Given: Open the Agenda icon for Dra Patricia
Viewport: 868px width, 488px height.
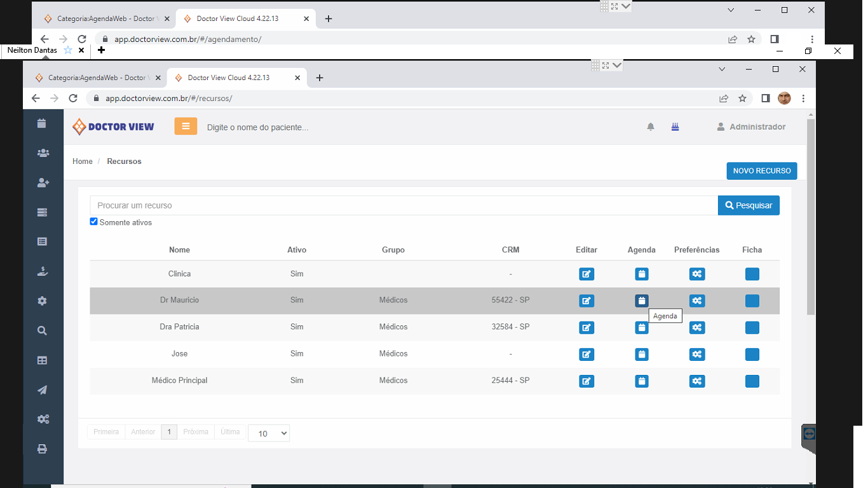Looking at the screenshot, I should (x=642, y=328).
